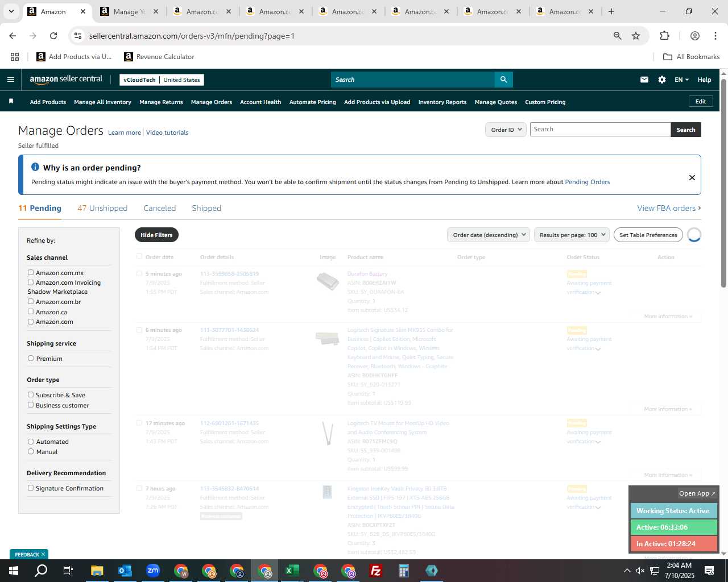The image size is (728, 582).
Task: Open the Video tutorials link
Action: pos(167,132)
